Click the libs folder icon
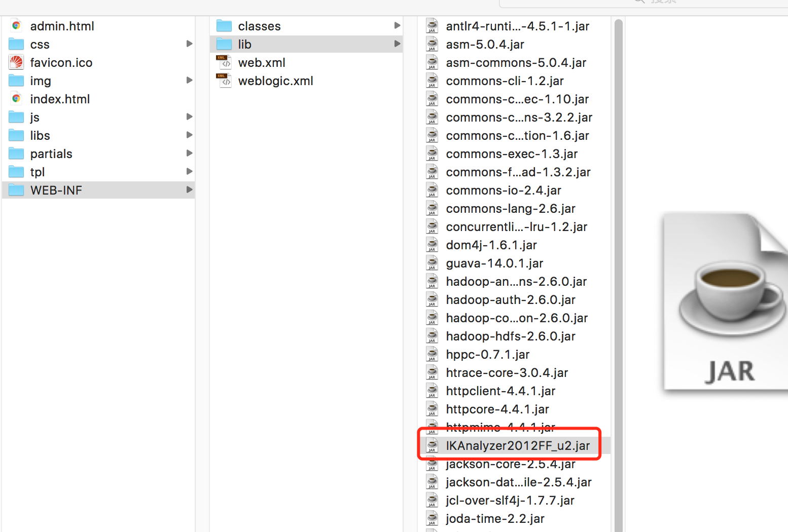 (x=16, y=135)
